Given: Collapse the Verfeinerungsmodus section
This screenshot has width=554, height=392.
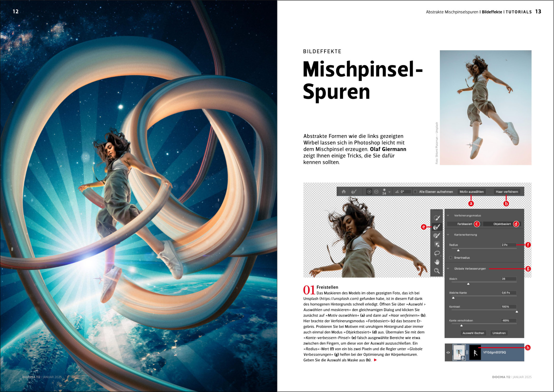Looking at the screenshot, I should click(x=448, y=216).
